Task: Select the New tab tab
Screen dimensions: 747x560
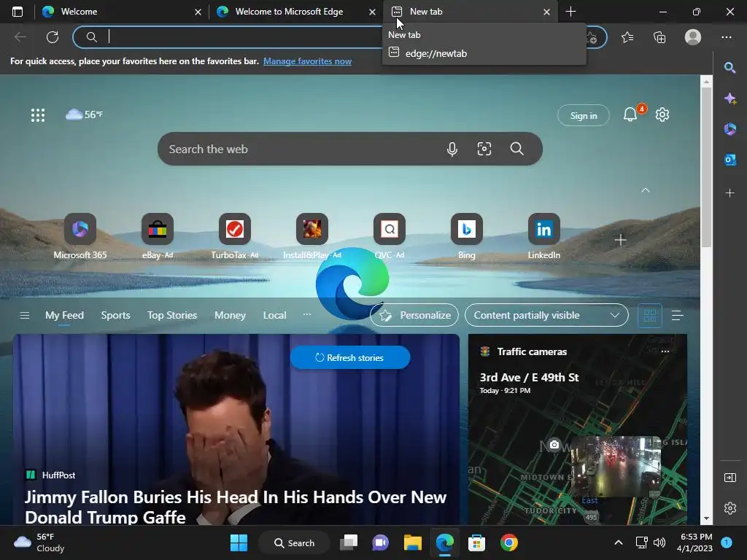Action: tap(471, 12)
